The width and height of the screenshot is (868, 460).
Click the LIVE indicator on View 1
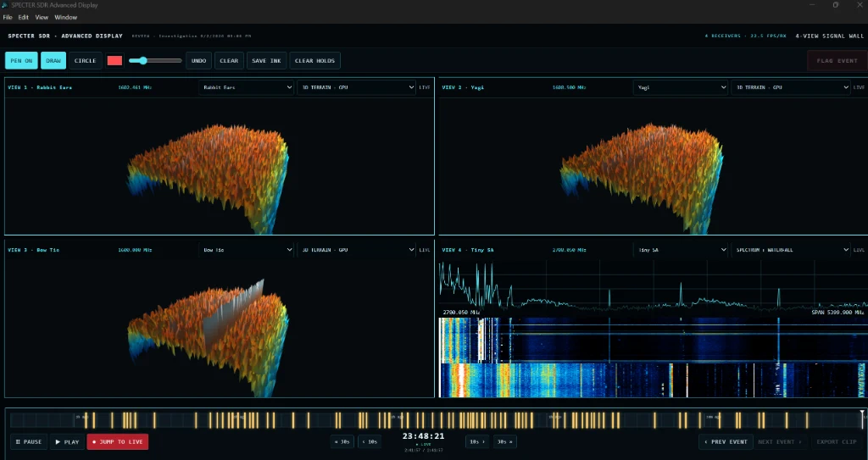pos(425,87)
